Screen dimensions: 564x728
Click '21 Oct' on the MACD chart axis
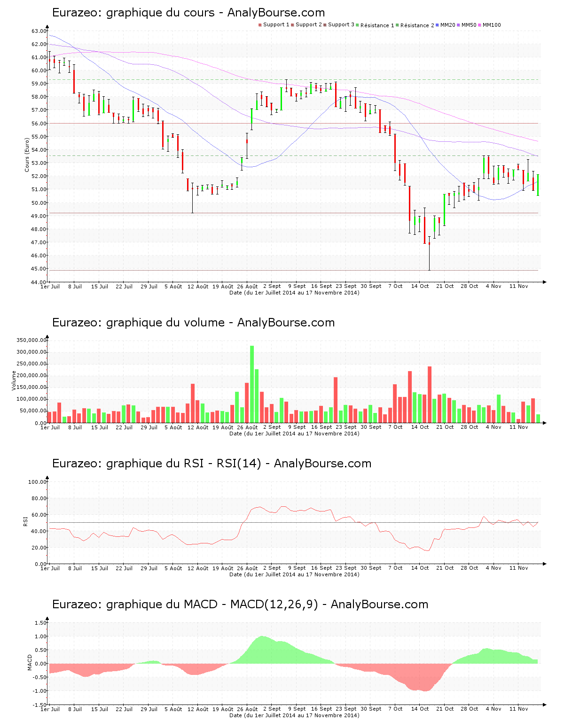[x=445, y=709]
